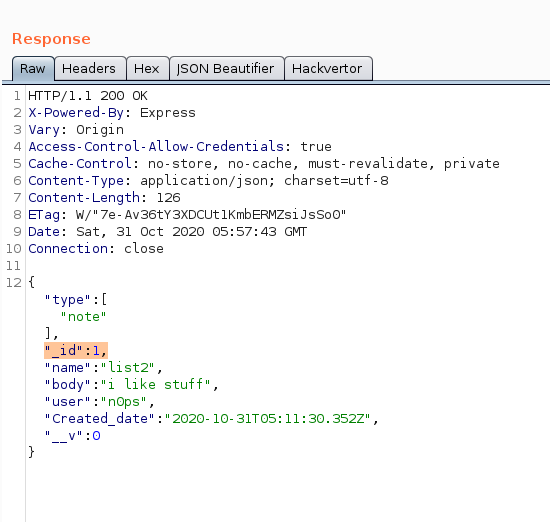This screenshot has width=550, height=522.
Task: Click the Cache-Control header name
Action: [x=80, y=164]
